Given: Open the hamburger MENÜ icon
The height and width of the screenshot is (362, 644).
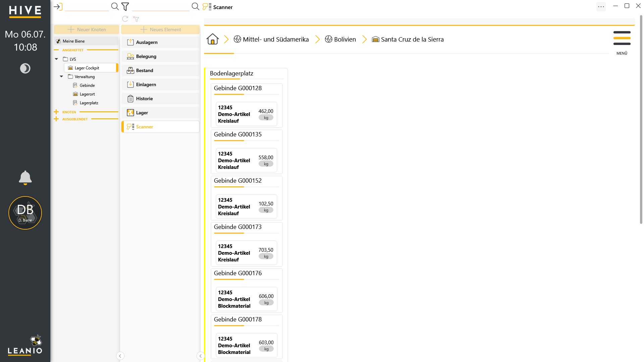Looking at the screenshot, I should [x=622, y=38].
